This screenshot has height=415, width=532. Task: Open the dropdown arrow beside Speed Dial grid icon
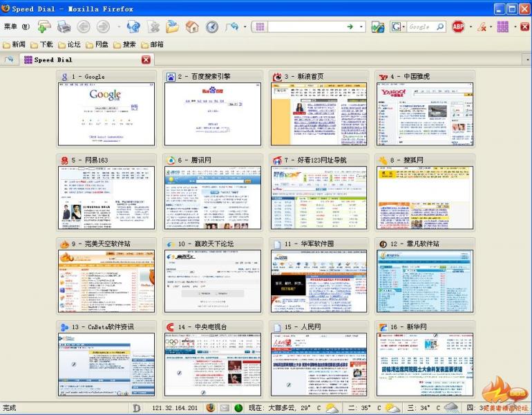(515, 26)
